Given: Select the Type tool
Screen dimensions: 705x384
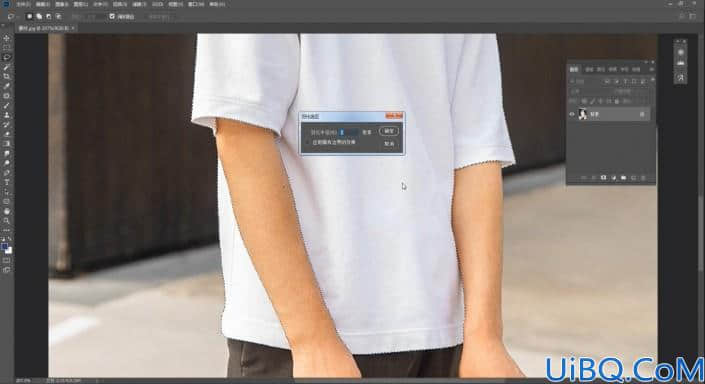Looking at the screenshot, I should [x=7, y=183].
